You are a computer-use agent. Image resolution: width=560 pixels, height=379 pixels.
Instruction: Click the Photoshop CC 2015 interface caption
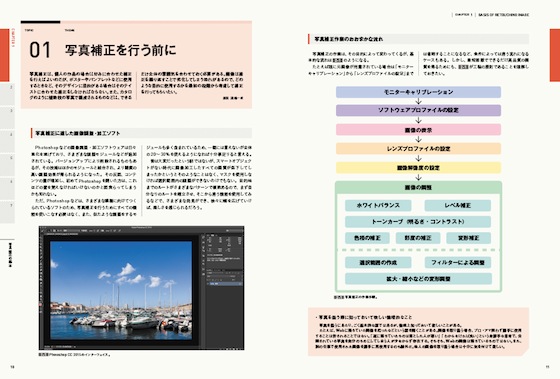click(x=74, y=355)
